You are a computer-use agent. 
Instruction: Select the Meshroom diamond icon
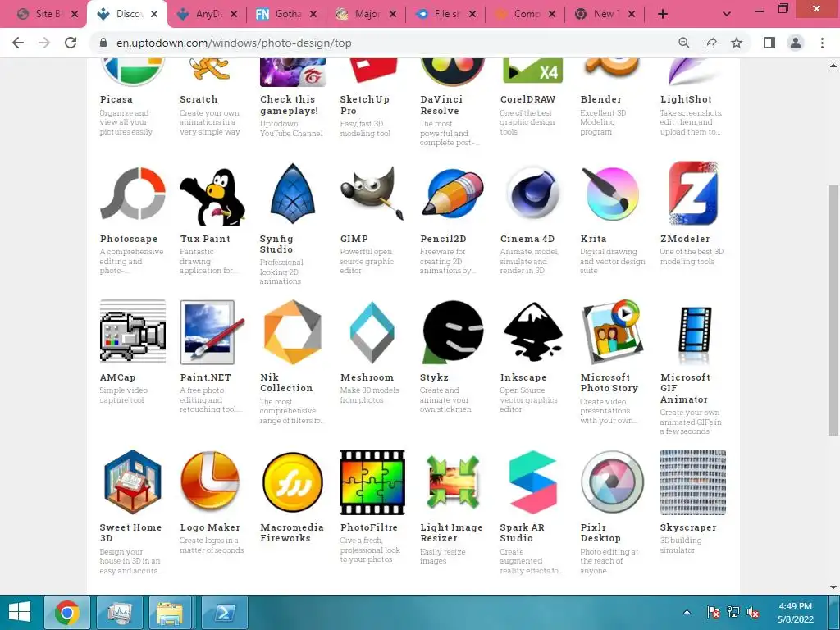pyautogui.click(x=372, y=332)
